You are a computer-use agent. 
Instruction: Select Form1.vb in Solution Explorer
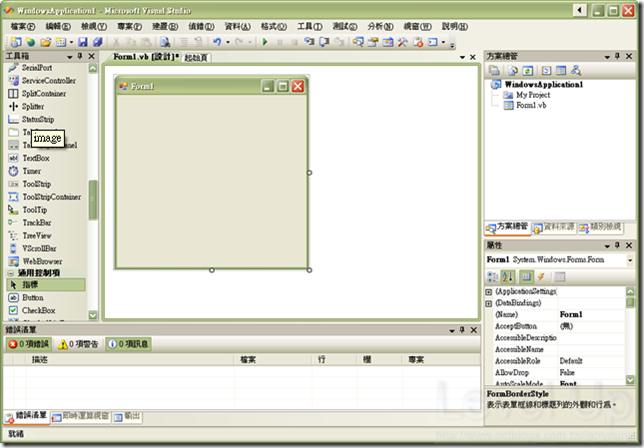(x=531, y=106)
